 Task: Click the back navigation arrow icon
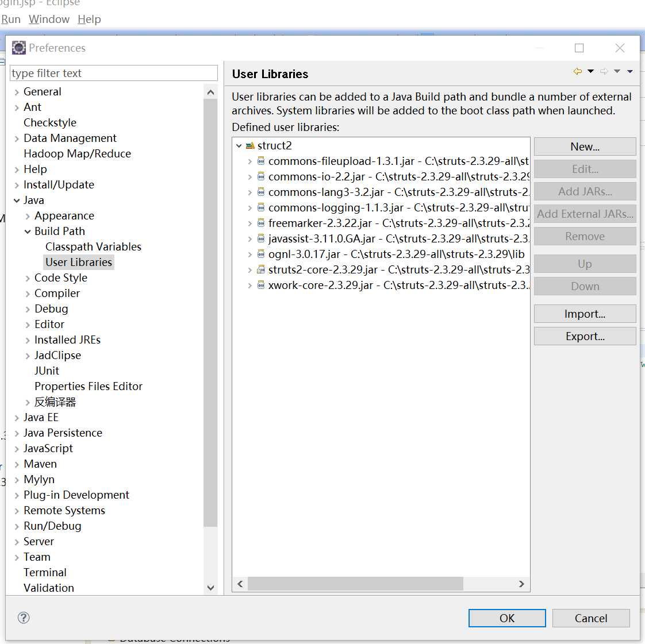click(x=578, y=71)
